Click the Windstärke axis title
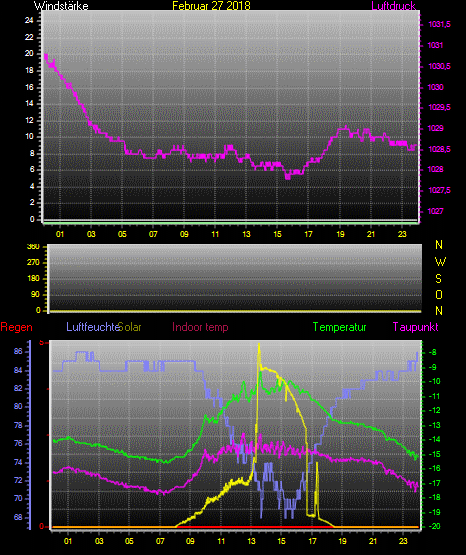The height and width of the screenshot is (555, 466). tap(61, 6)
